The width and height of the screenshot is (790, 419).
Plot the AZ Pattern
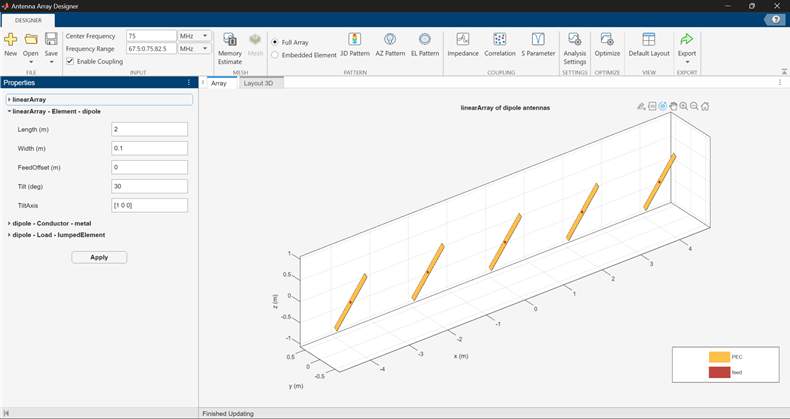coord(390,45)
